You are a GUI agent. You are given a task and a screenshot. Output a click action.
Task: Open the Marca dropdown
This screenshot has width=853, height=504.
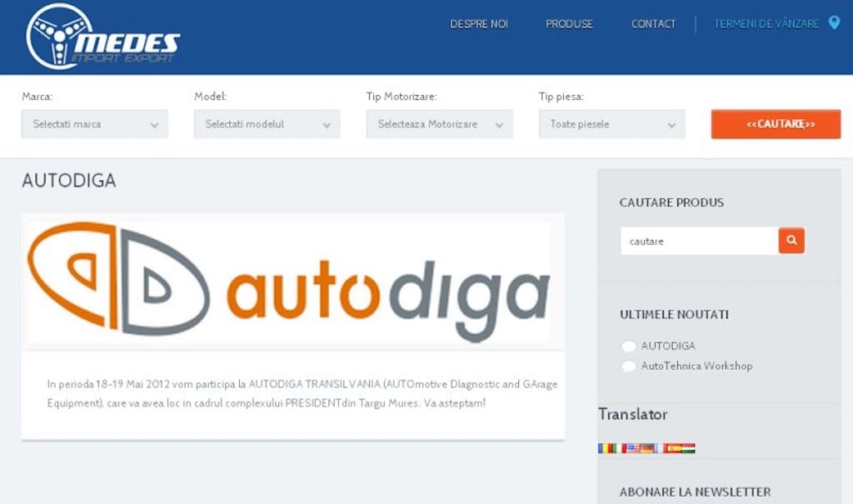[95, 124]
